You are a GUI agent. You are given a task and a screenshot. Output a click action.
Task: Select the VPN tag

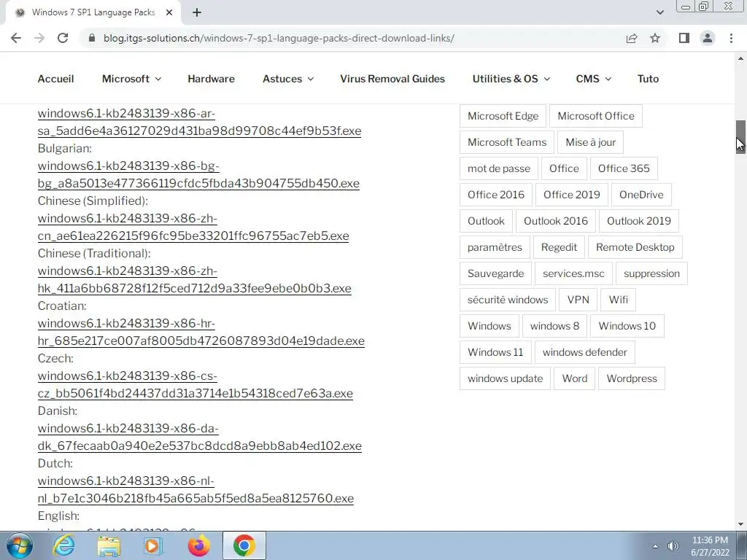pyautogui.click(x=578, y=300)
